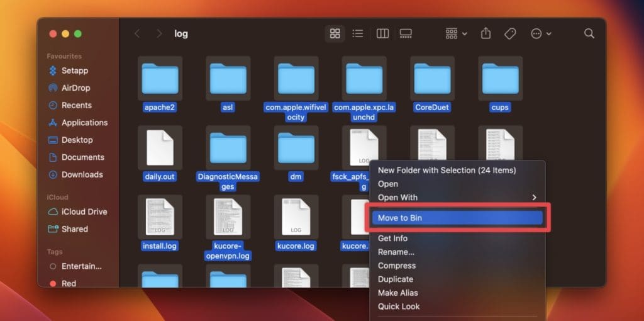Image resolution: width=644 pixels, height=321 pixels.
Task: Go back with the left chevron
Action: (x=137, y=33)
